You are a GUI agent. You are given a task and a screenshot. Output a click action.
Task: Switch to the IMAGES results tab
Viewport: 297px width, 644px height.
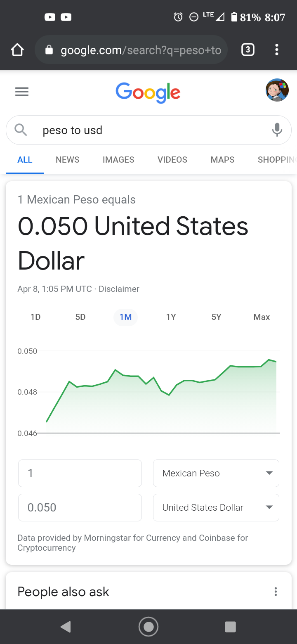118,160
